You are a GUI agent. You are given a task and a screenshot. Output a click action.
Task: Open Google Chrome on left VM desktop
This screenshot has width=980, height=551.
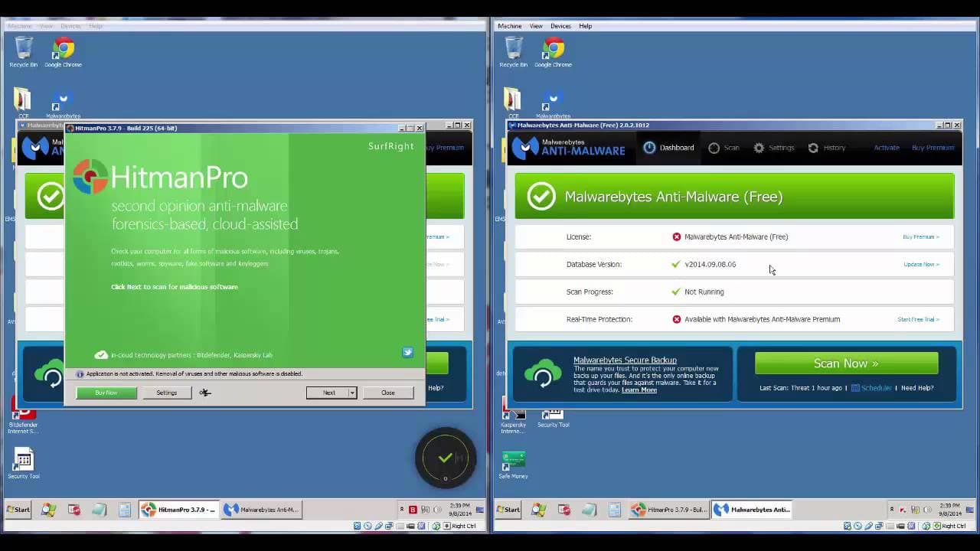(63, 52)
